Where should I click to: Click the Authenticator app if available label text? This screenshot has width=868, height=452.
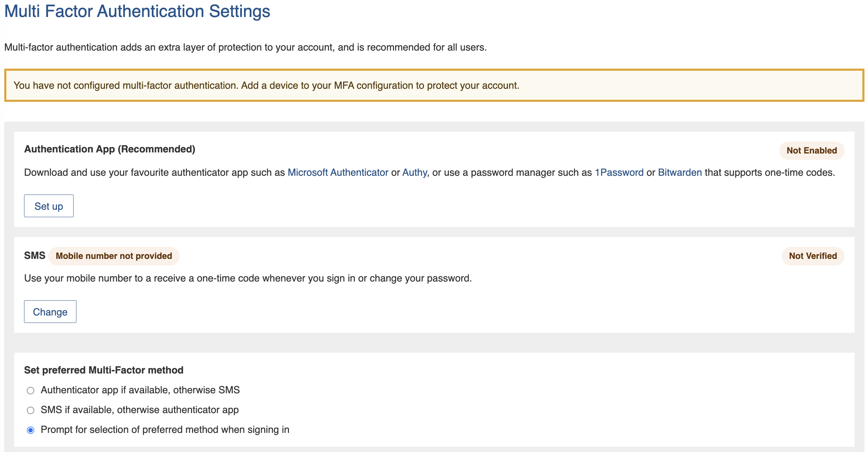(140, 390)
